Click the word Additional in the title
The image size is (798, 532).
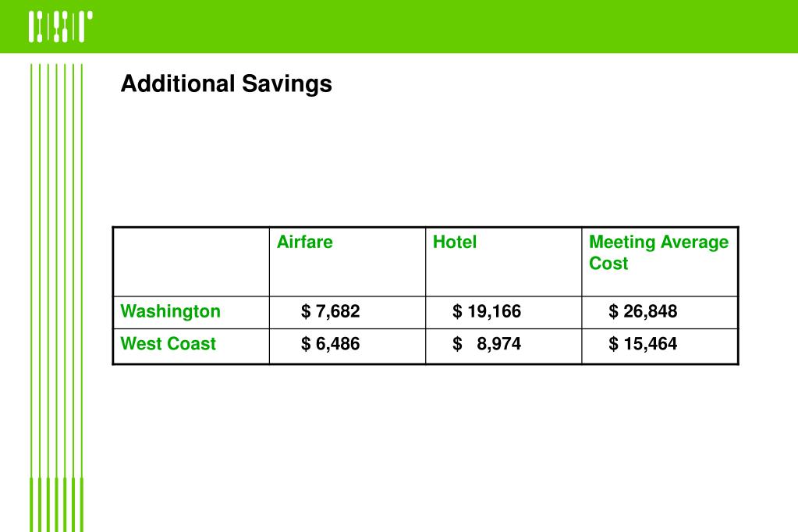[x=178, y=83]
